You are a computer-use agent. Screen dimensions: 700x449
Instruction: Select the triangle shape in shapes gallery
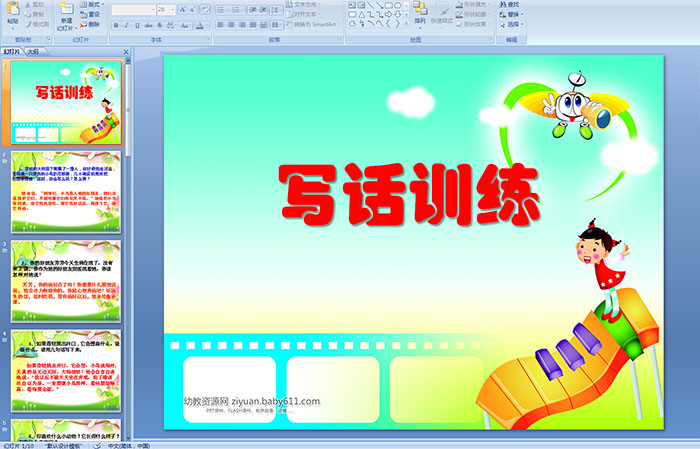pyautogui.click(x=362, y=15)
